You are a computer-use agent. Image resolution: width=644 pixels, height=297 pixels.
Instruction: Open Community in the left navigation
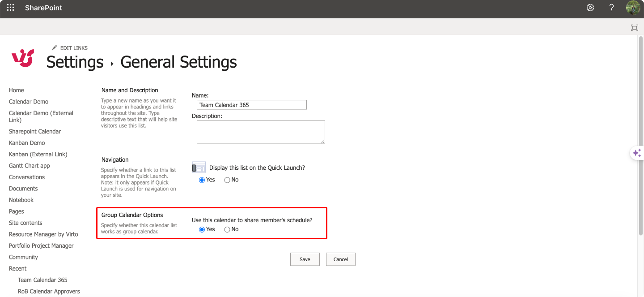point(23,257)
